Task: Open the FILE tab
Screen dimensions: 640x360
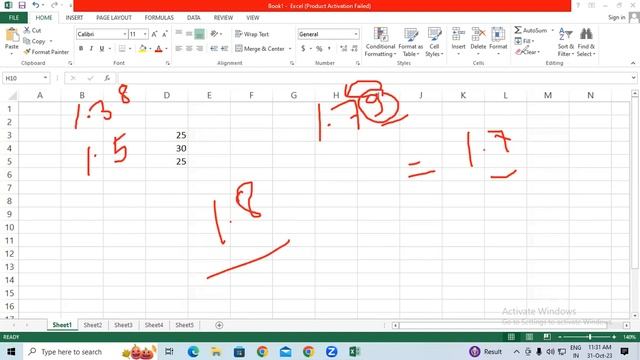Action: click(x=14, y=18)
